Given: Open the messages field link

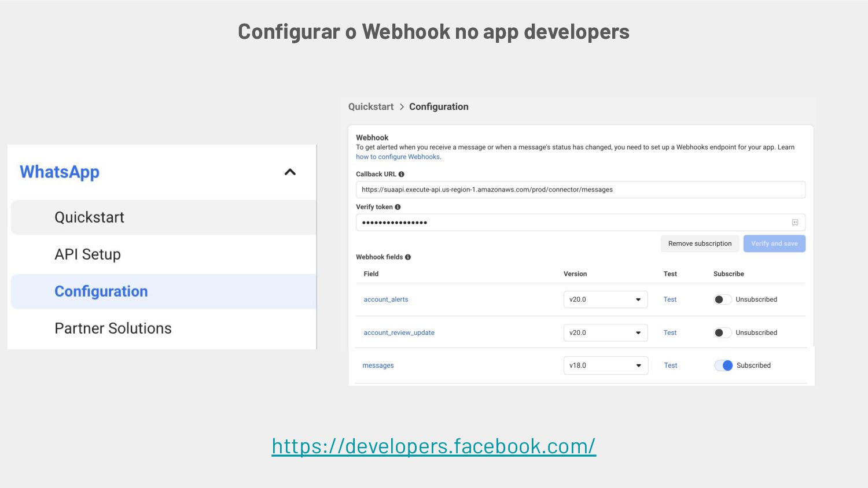Looking at the screenshot, I should (x=378, y=365).
